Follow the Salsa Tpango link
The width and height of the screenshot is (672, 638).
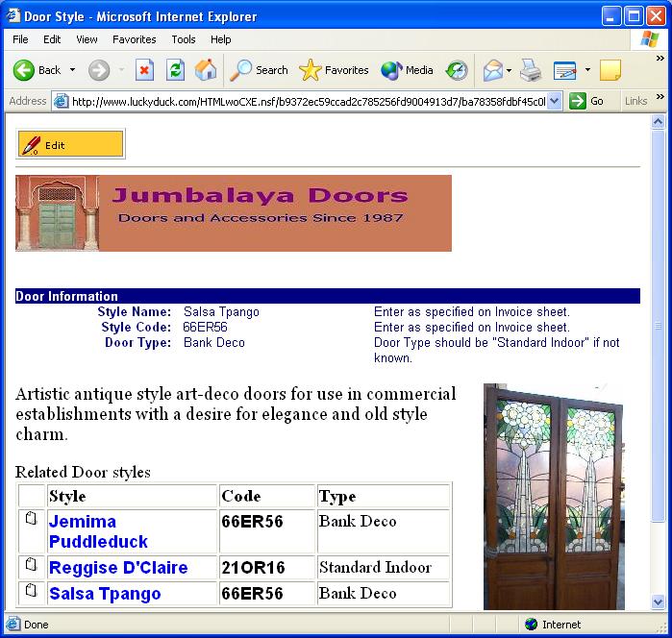(105, 594)
